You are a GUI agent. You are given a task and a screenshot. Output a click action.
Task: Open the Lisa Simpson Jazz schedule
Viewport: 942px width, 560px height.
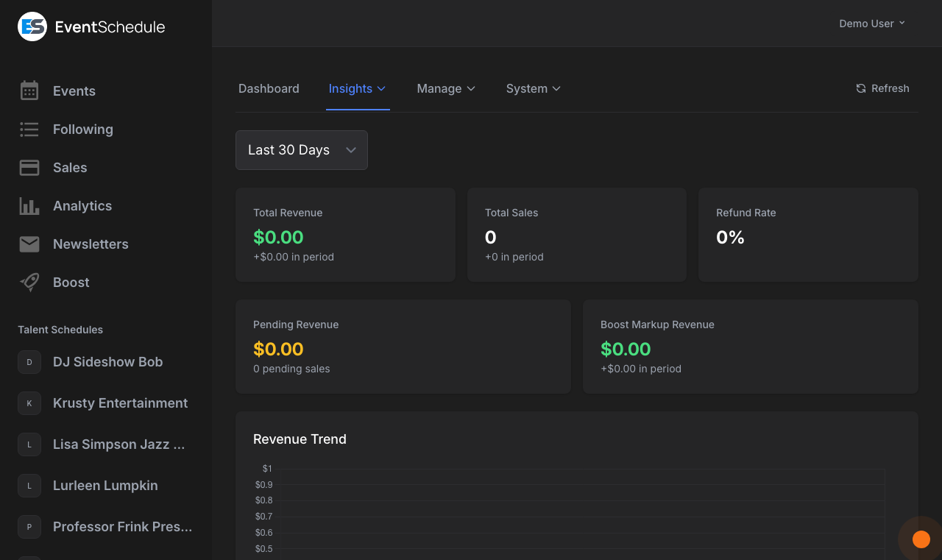coord(119,444)
